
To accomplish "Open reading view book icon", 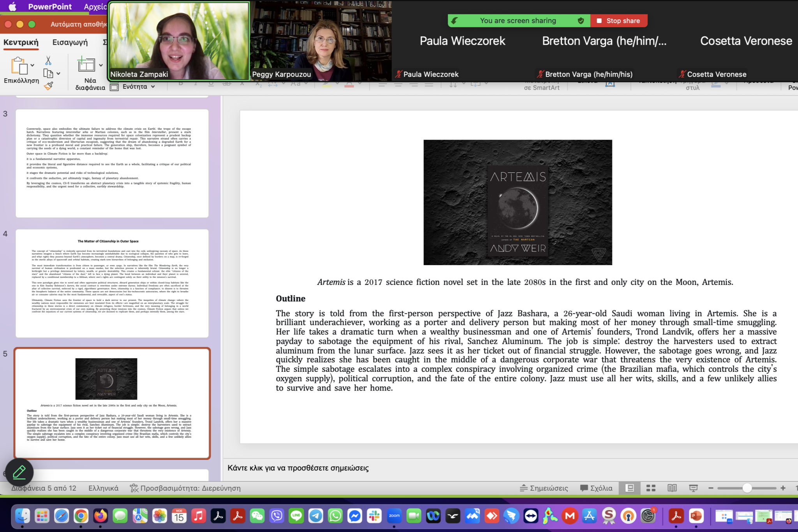I will click(x=672, y=488).
